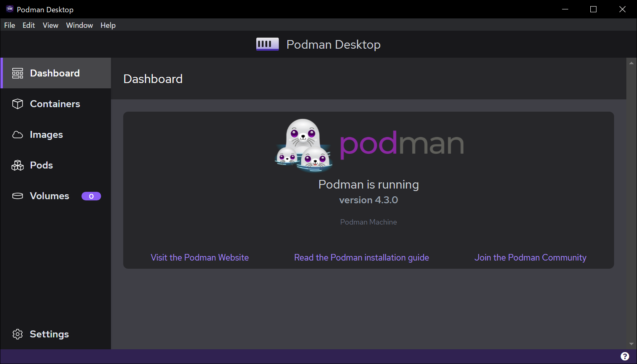Click the Containers cube icon
Image resolution: width=637 pixels, height=364 pixels.
[18, 104]
